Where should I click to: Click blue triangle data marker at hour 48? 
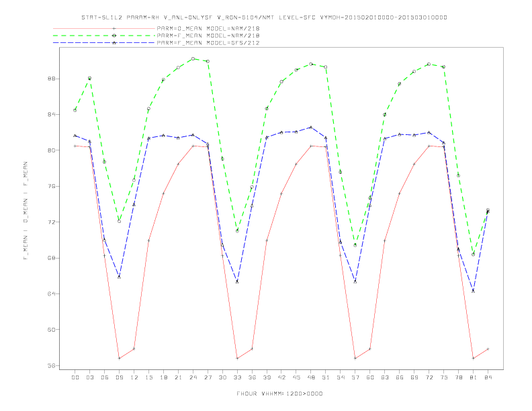click(311, 127)
